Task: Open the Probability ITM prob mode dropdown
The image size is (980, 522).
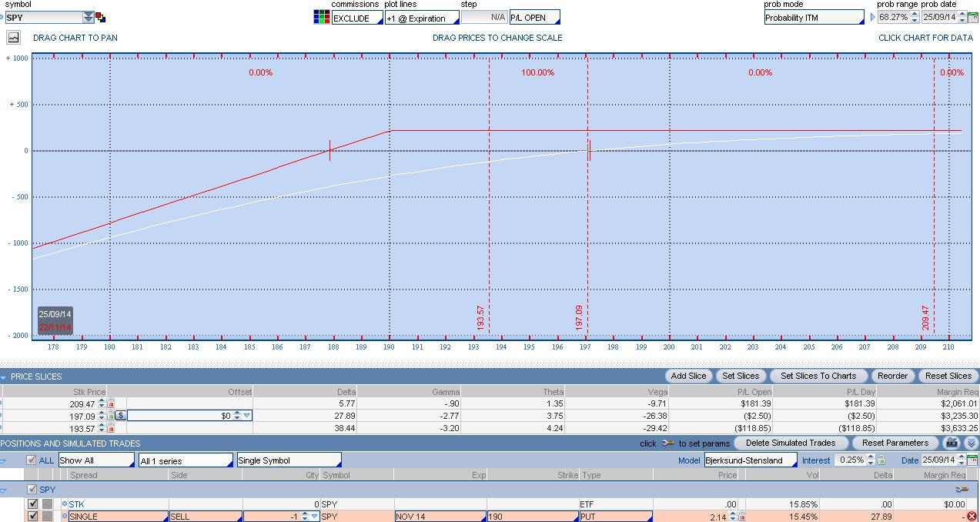Action: (814, 18)
